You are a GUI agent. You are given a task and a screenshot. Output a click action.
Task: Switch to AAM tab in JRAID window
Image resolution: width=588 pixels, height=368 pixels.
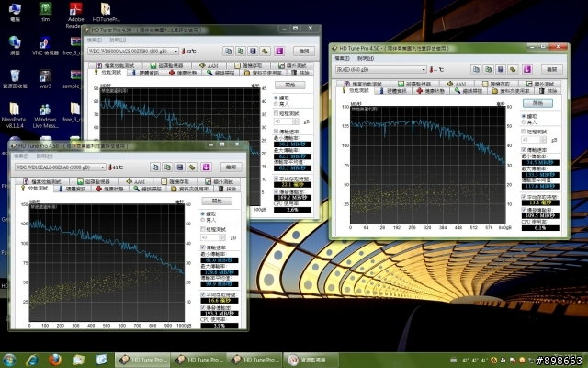[457, 84]
